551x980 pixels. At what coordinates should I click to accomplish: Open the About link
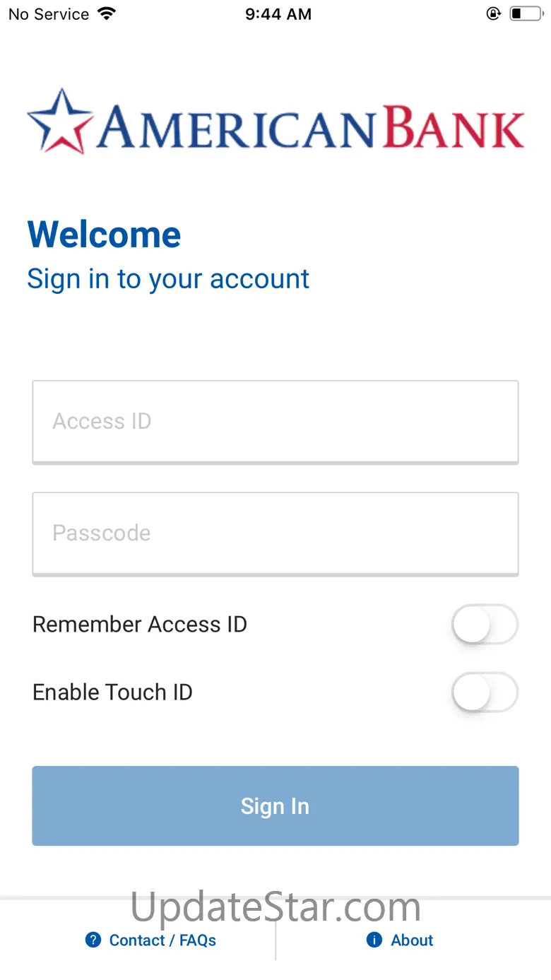click(412, 940)
